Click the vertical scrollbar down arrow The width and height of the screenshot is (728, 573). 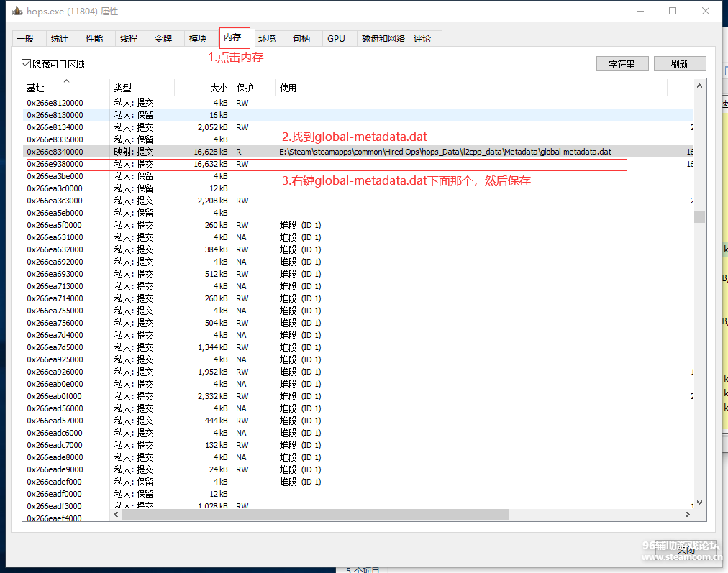(x=699, y=505)
